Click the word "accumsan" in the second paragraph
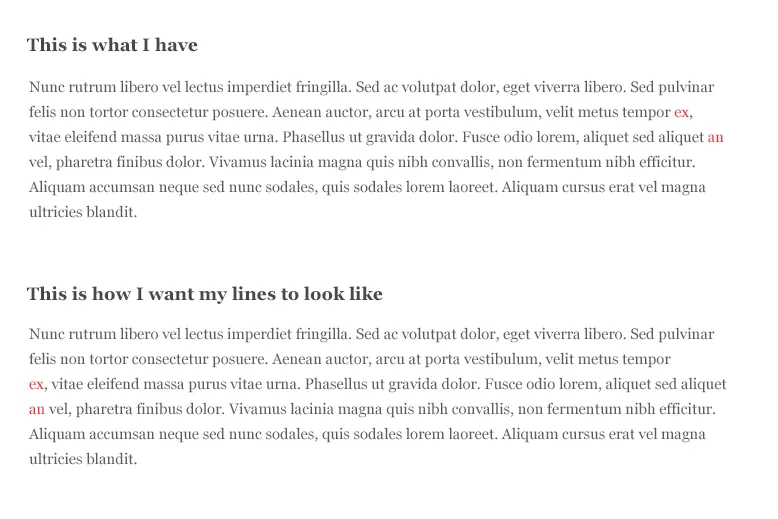 [x=122, y=434]
